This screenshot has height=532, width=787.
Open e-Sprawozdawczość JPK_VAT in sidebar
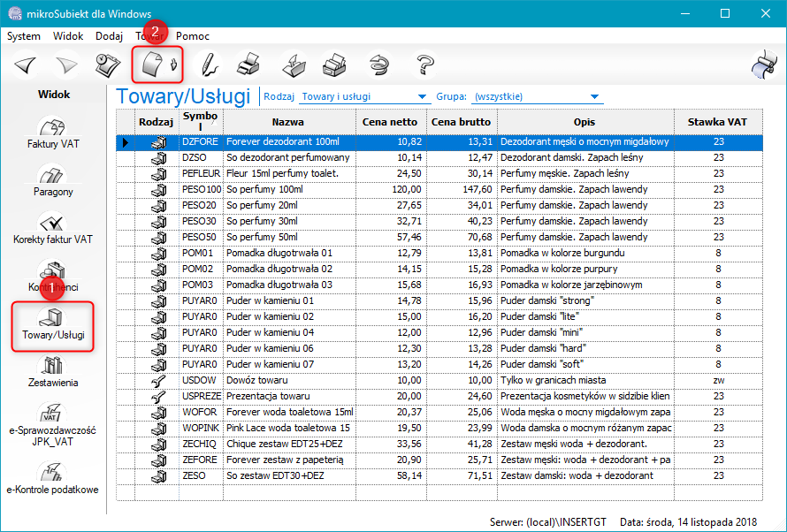53,425
